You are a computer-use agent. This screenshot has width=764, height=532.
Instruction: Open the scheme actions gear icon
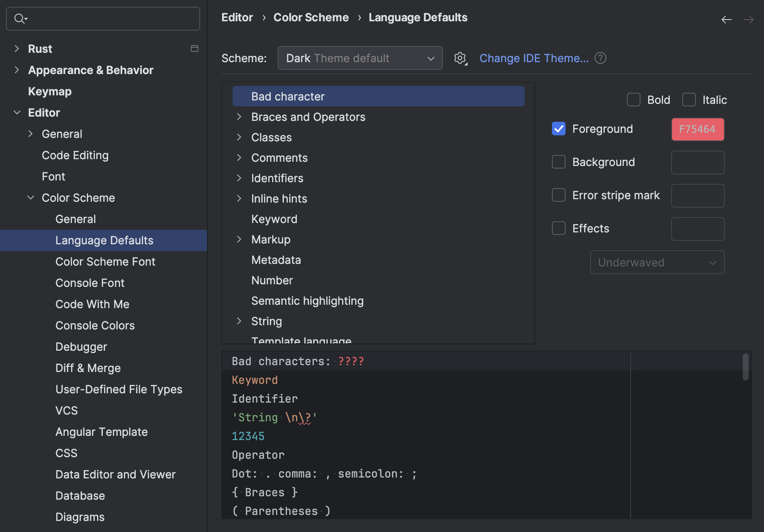pyautogui.click(x=460, y=58)
